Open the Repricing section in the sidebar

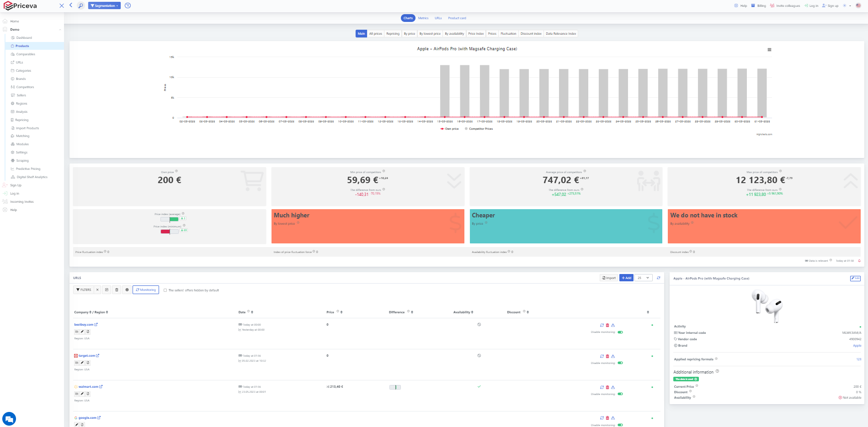click(22, 120)
